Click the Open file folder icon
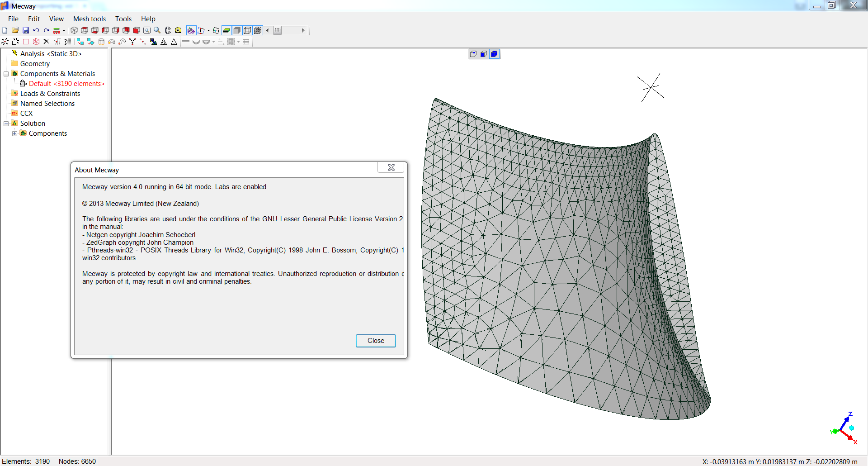This screenshot has height=466, width=868. click(x=15, y=30)
